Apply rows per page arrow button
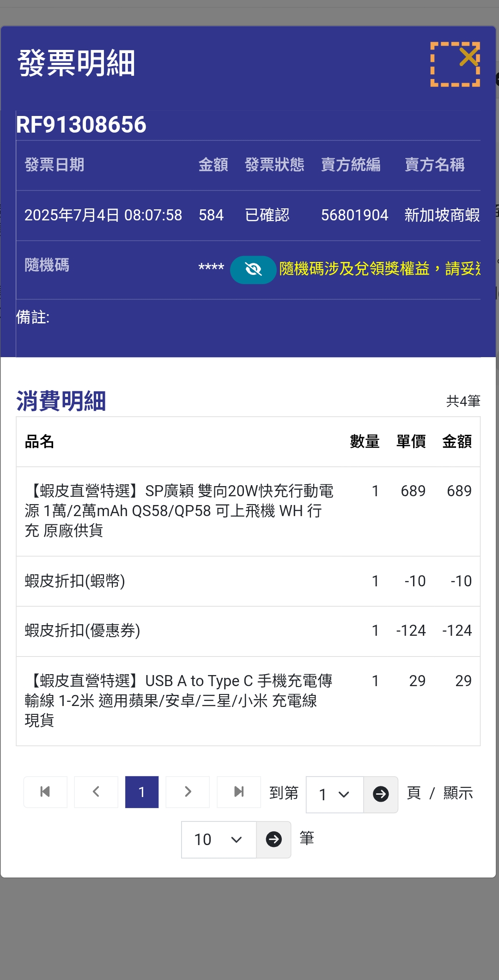This screenshot has width=499, height=980. [274, 840]
